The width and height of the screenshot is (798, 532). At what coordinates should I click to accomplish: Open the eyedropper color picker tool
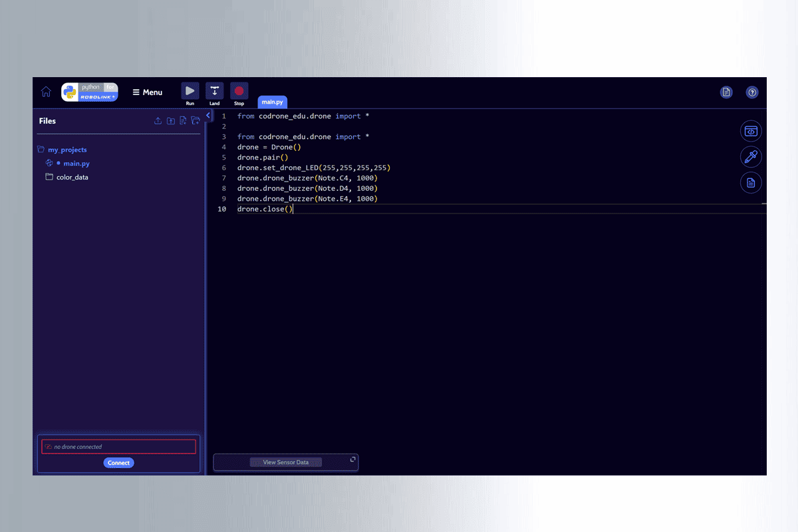pos(751,157)
